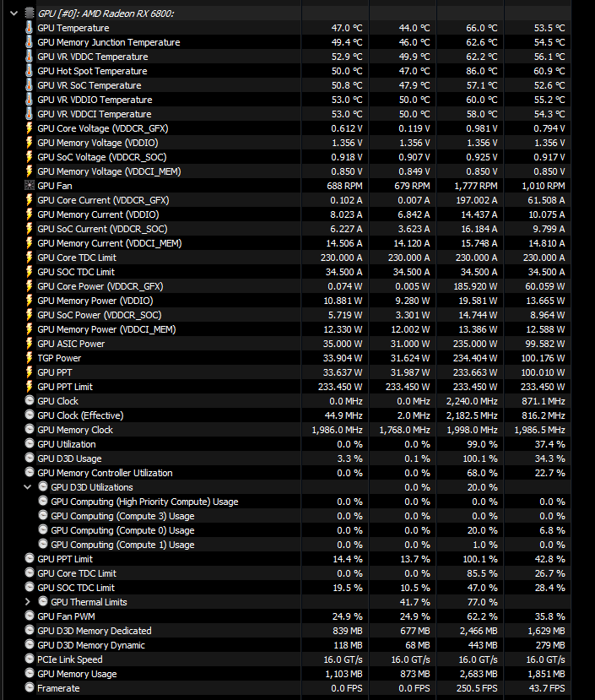Click lightning icon for GPU Core Power (VDDCR_GFX)
This screenshot has height=700, width=595.
pos(29,286)
